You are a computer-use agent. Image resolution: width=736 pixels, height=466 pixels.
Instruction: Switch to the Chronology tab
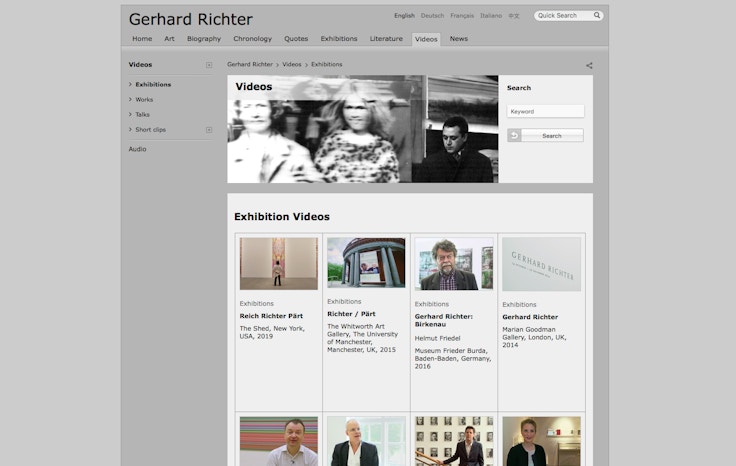pos(252,39)
